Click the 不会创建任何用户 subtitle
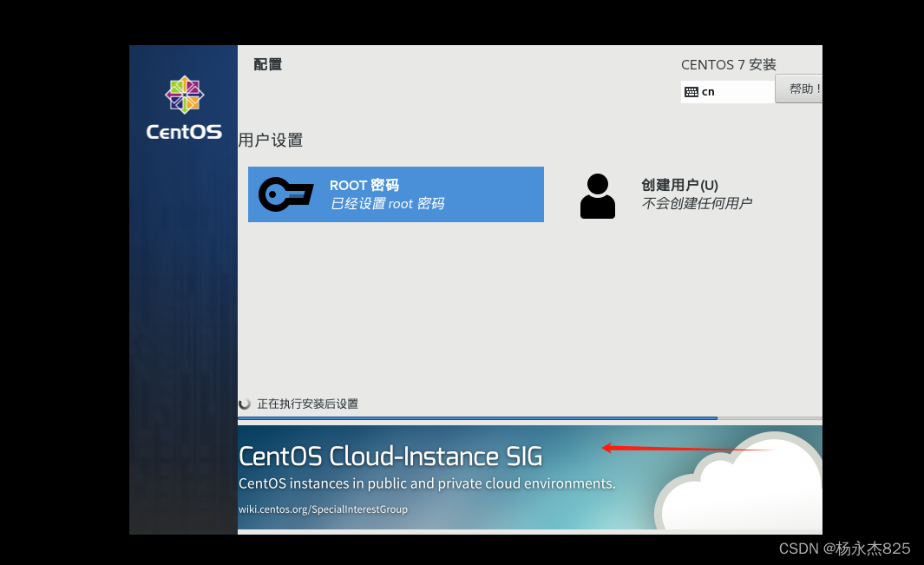This screenshot has height=565, width=924. (x=697, y=203)
